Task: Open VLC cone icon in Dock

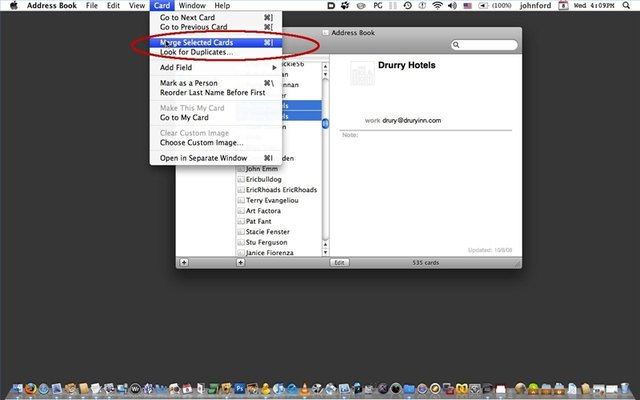Action: 304,389
